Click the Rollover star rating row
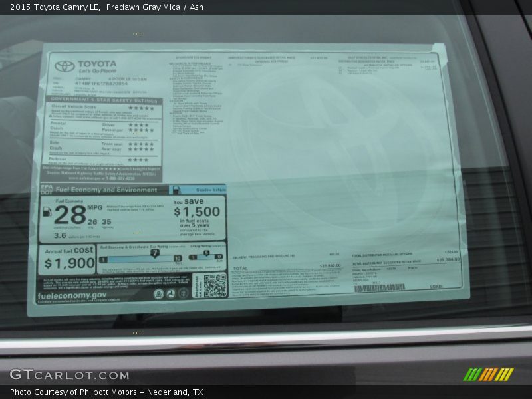Screen dimensions: 532x399 138,160
